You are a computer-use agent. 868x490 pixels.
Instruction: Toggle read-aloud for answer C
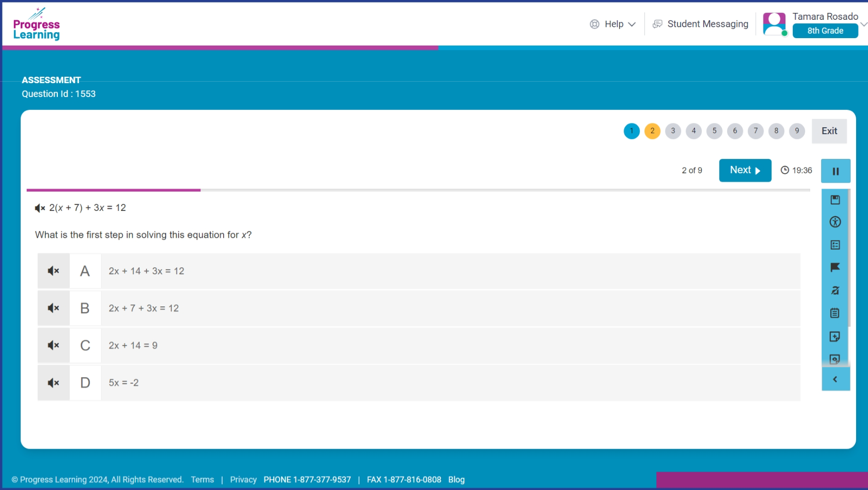[53, 345]
